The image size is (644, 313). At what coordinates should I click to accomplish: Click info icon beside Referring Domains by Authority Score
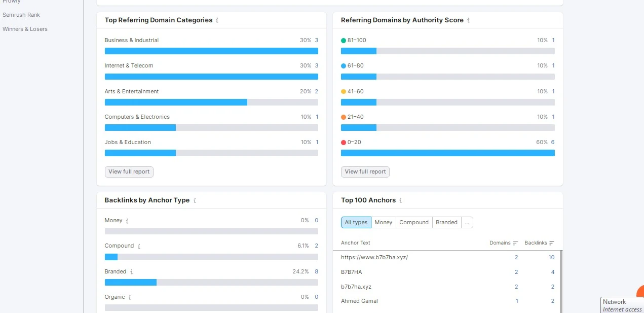tap(468, 20)
